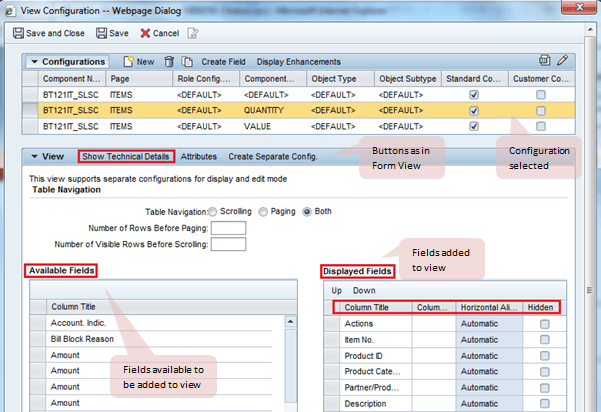Image resolution: width=601 pixels, height=412 pixels.
Task: Create a New configuration
Action: (138, 62)
